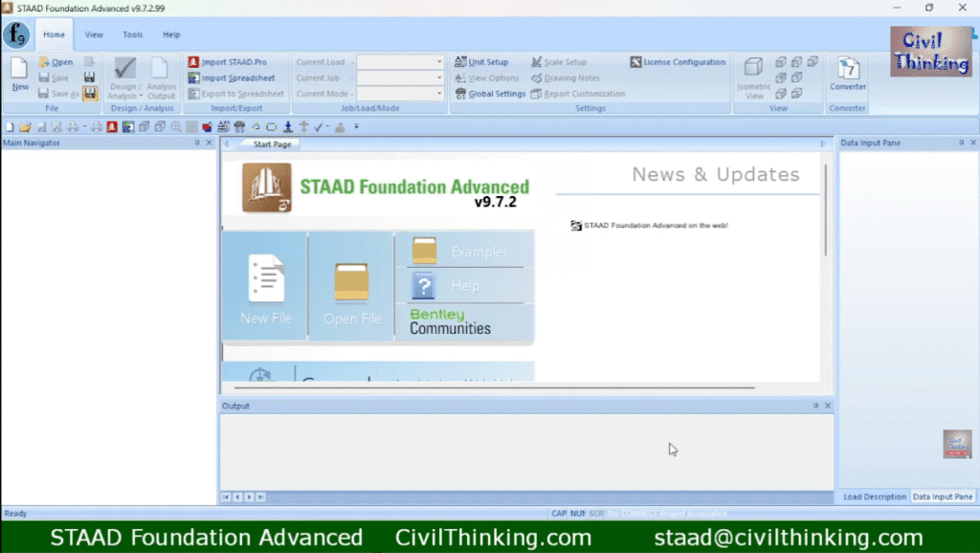The image size is (980, 553).
Task: Click the Open File tile on Start Page
Action: point(351,287)
